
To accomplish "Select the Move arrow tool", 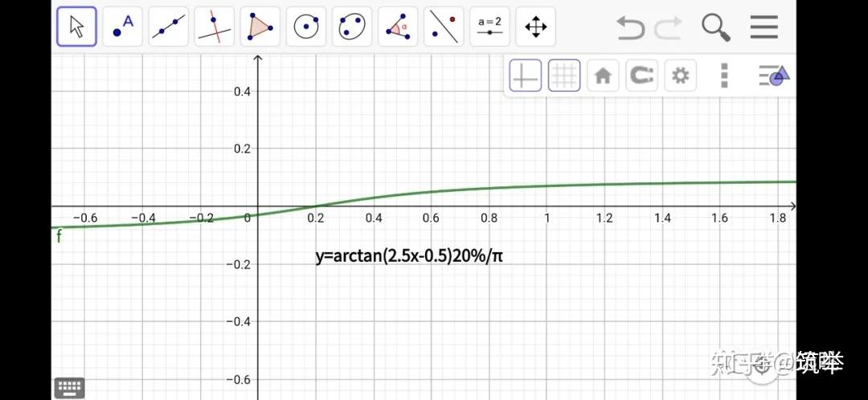I will (x=77, y=26).
